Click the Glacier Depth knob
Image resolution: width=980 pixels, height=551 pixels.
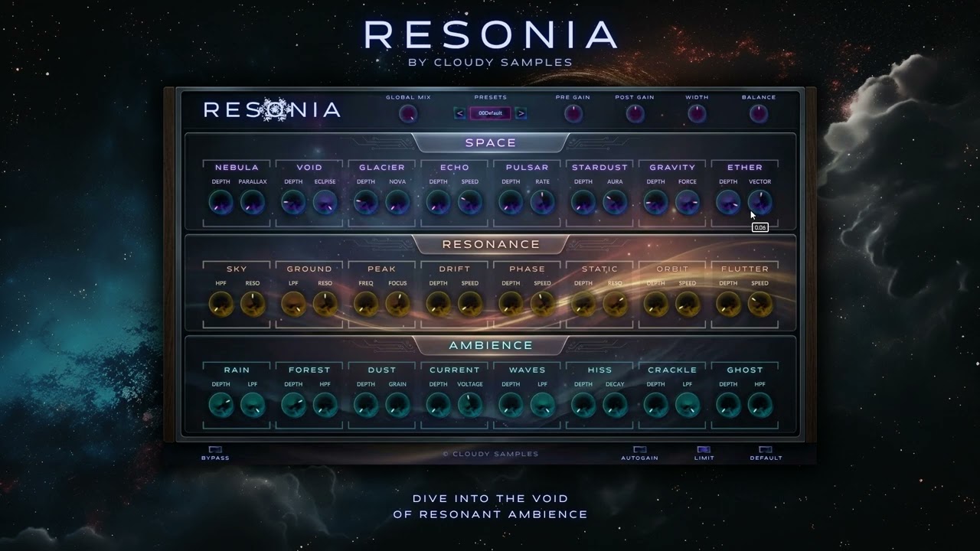[366, 202]
